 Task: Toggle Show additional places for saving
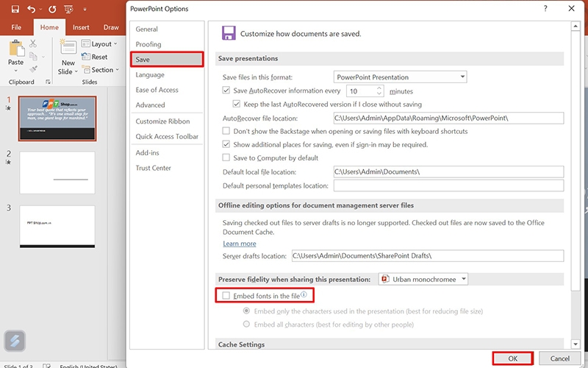point(226,144)
